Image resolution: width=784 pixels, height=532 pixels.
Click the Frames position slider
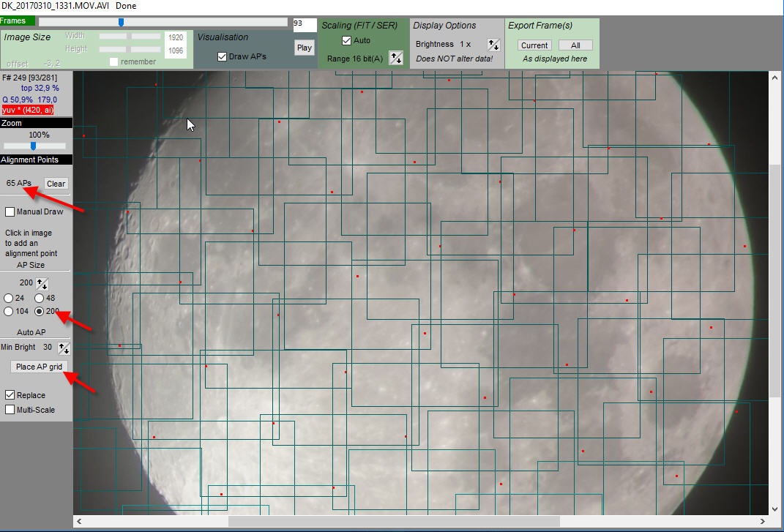pyautogui.click(x=121, y=22)
